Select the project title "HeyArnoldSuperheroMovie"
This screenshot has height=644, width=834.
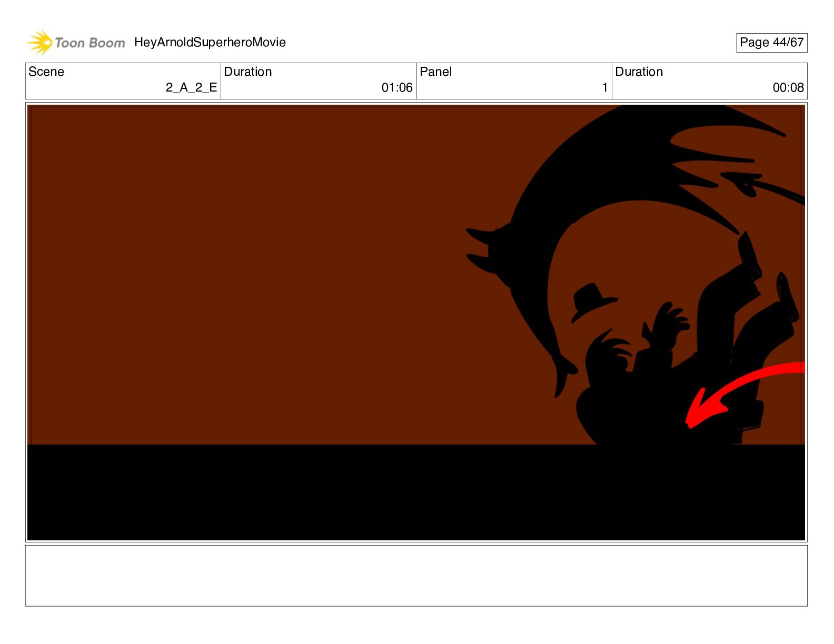coord(210,43)
